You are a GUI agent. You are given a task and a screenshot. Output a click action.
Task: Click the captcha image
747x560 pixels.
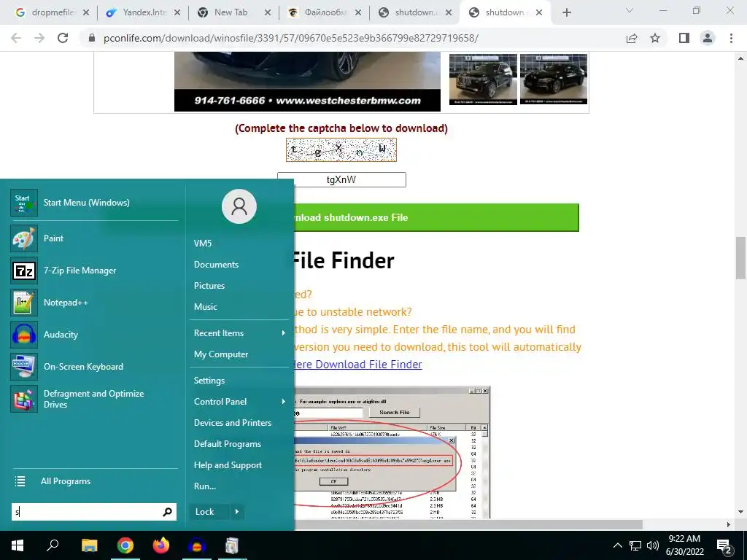pos(341,150)
